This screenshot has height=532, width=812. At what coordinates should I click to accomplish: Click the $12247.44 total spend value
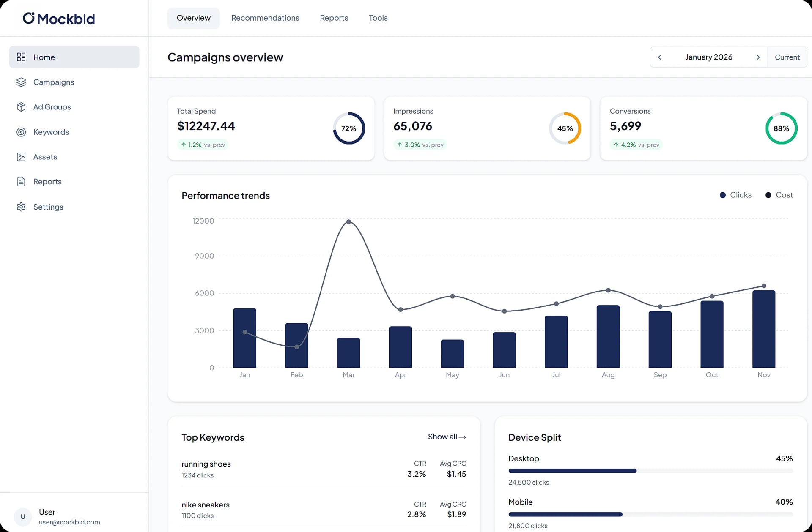click(x=206, y=126)
